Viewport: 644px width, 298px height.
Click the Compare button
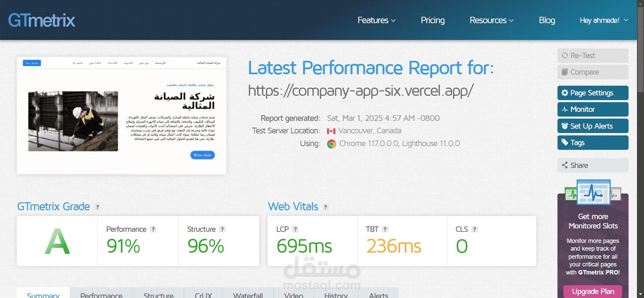click(593, 72)
